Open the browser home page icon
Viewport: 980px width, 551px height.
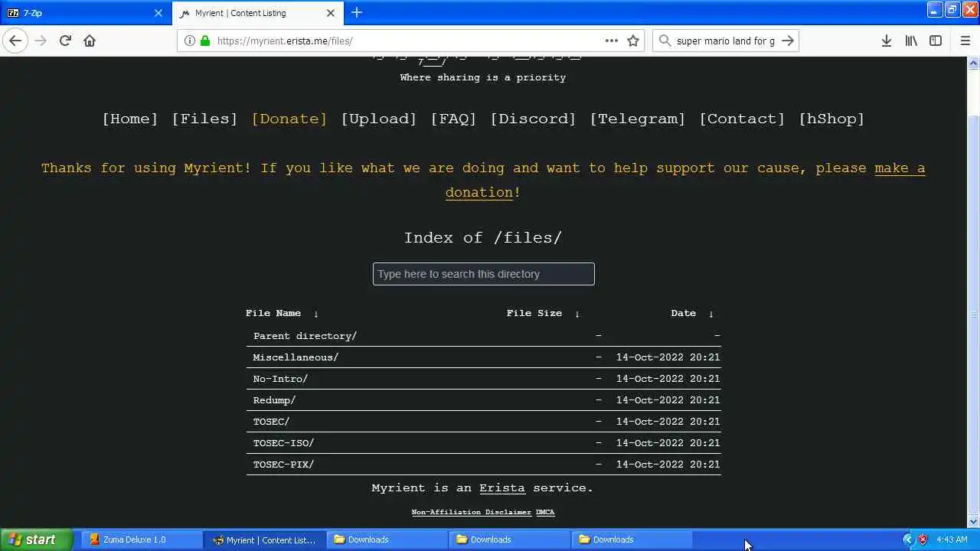tap(90, 41)
